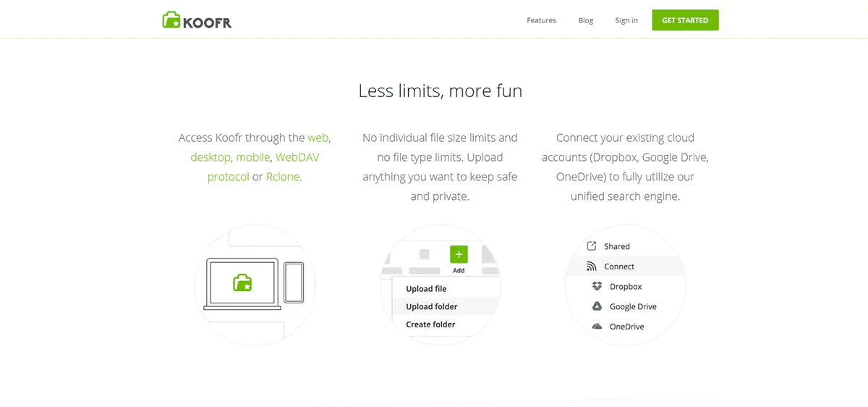Click the Google Drive triangle icon
The height and width of the screenshot is (407, 868).
[597, 306]
